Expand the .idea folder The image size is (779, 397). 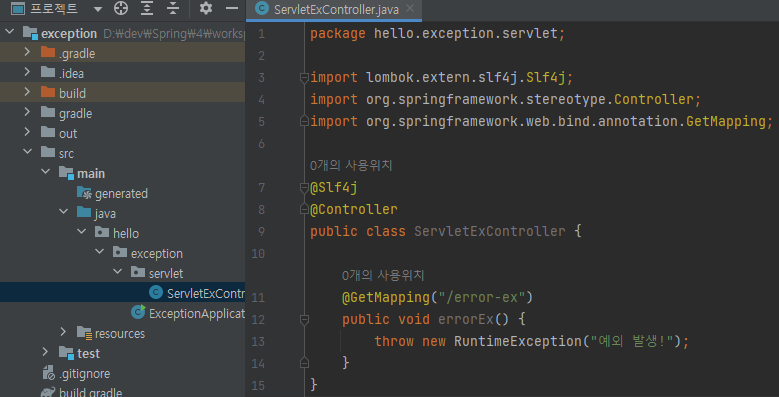click(27, 73)
